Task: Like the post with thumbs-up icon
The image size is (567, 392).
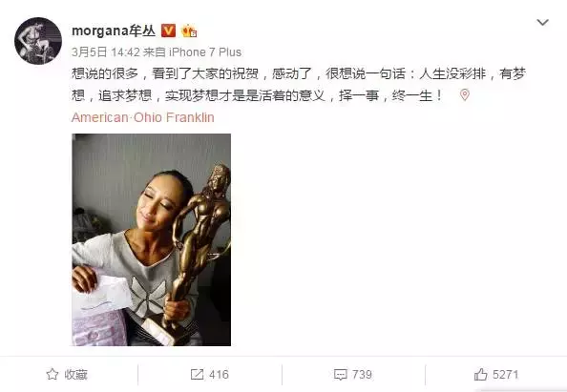Action: click(x=480, y=374)
